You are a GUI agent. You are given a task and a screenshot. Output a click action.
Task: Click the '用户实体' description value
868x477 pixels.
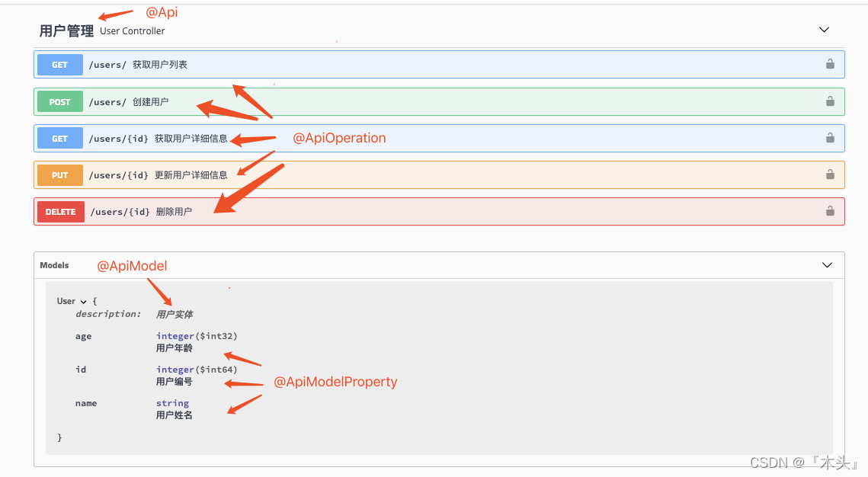[x=175, y=314]
